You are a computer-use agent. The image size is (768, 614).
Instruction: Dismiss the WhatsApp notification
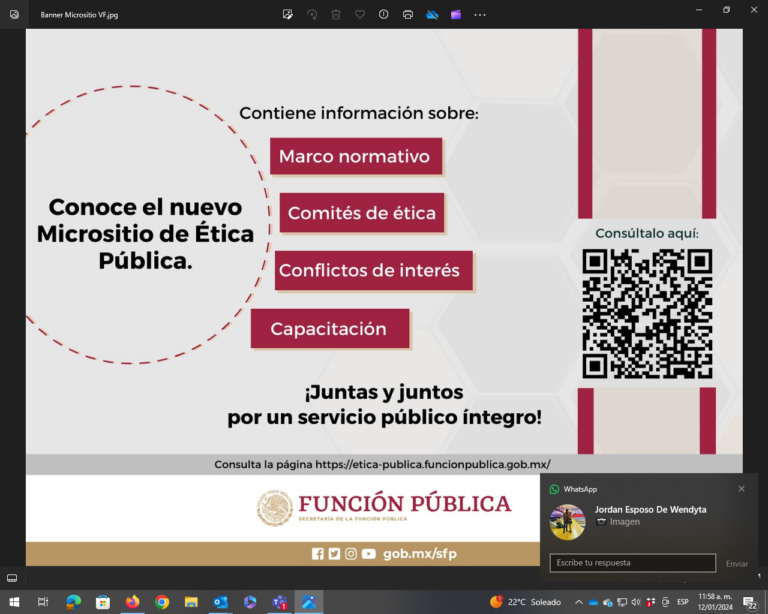[741, 489]
